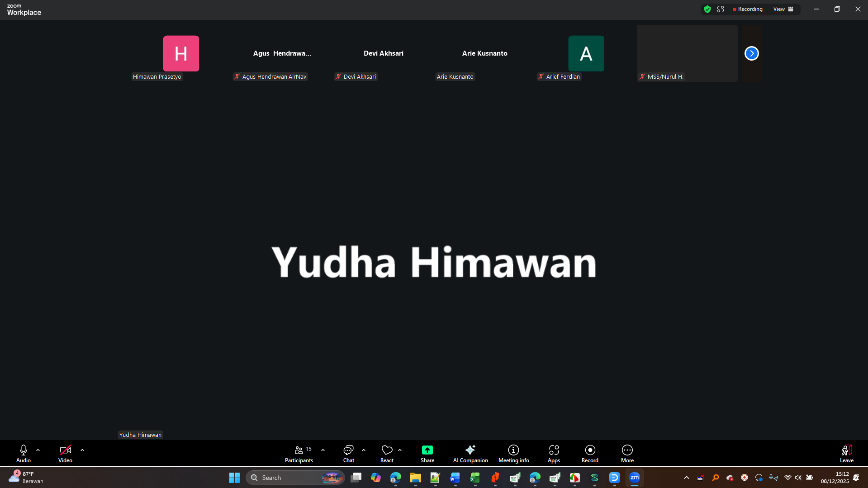Click the green Share screen icon
The height and width of the screenshot is (488, 868).
[x=427, y=450]
